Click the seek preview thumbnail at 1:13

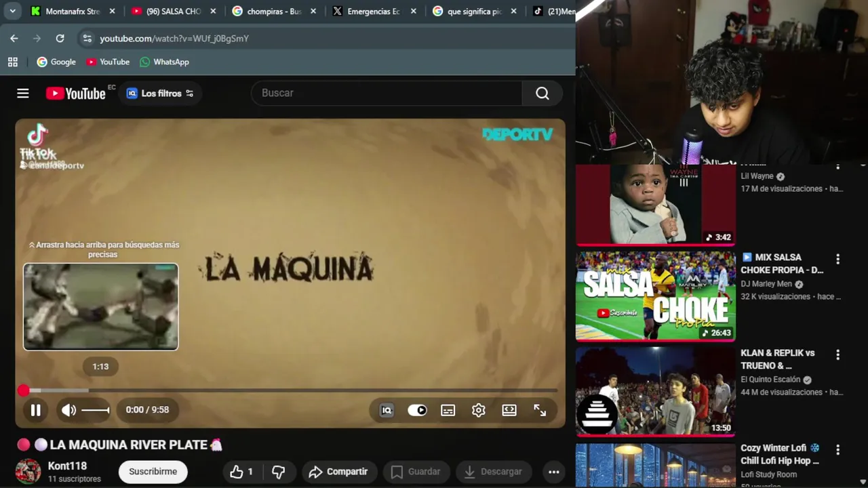pyautogui.click(x=101, y=307)
